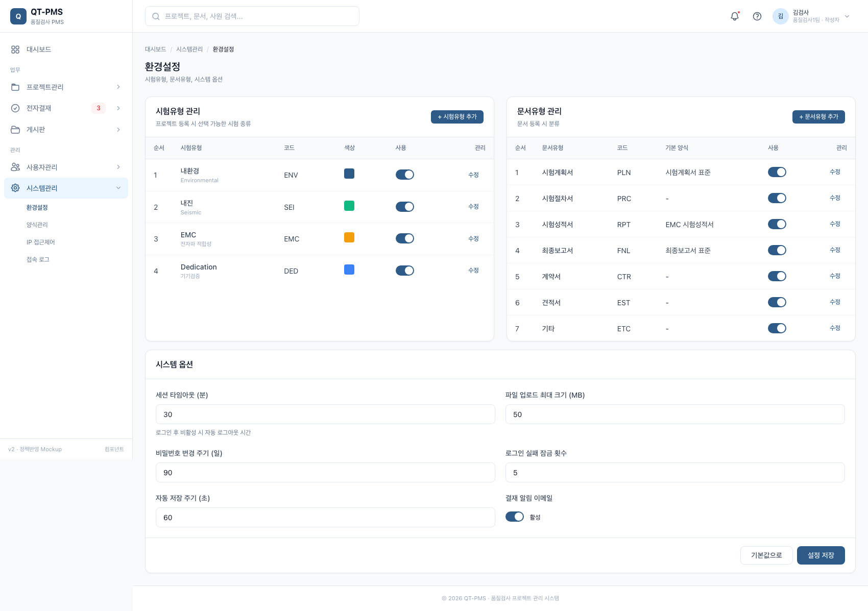Go to 대시보드 in sidebar
Image resolution: width=868 pixels, height=611 pixels.
(66, 50)
